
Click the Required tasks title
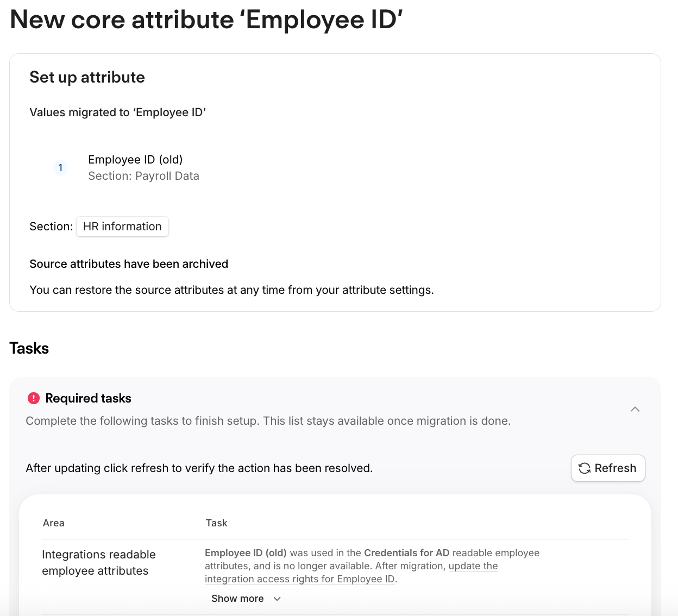pyautogui.click(x=88, y=398)
